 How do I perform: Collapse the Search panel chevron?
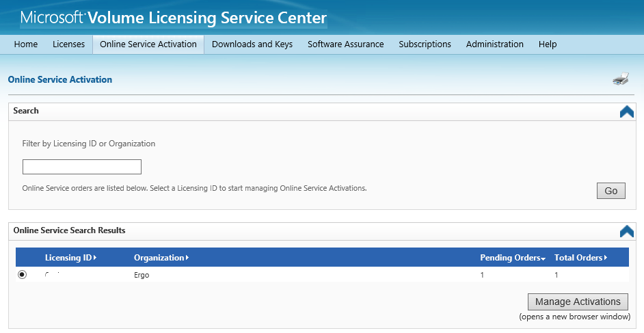(627, 111)
